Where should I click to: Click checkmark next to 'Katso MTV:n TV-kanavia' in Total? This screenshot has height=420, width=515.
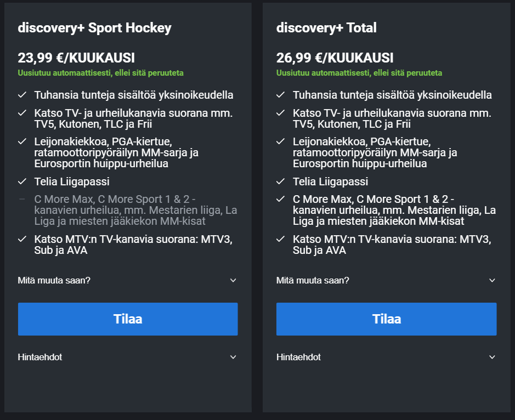pyautogui.click(x=281, y=240)
